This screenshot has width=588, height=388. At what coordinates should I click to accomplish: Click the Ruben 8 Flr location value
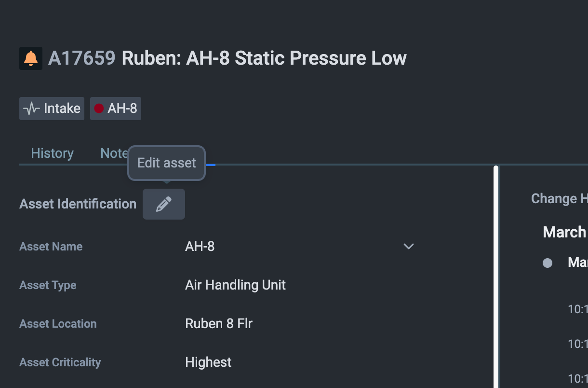219,324
